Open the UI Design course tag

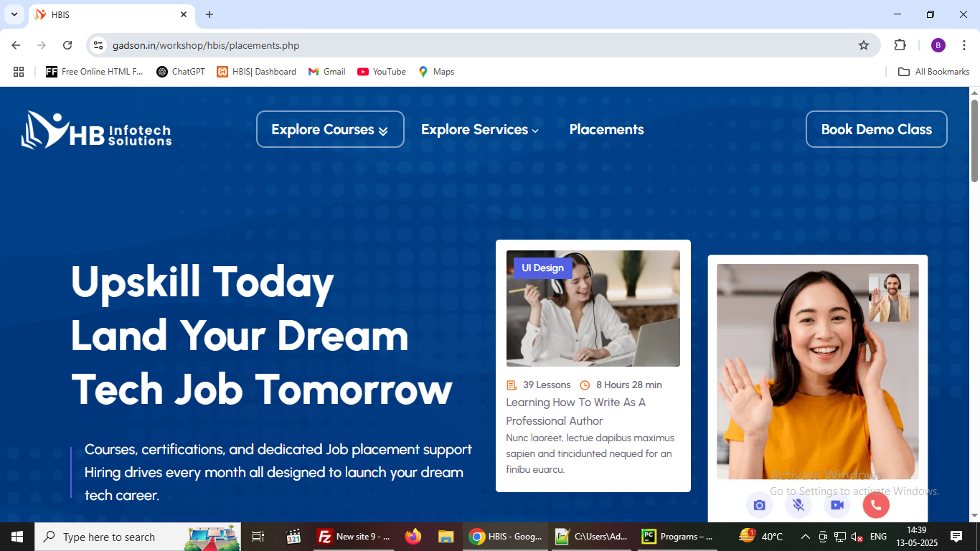pos(542,268)
